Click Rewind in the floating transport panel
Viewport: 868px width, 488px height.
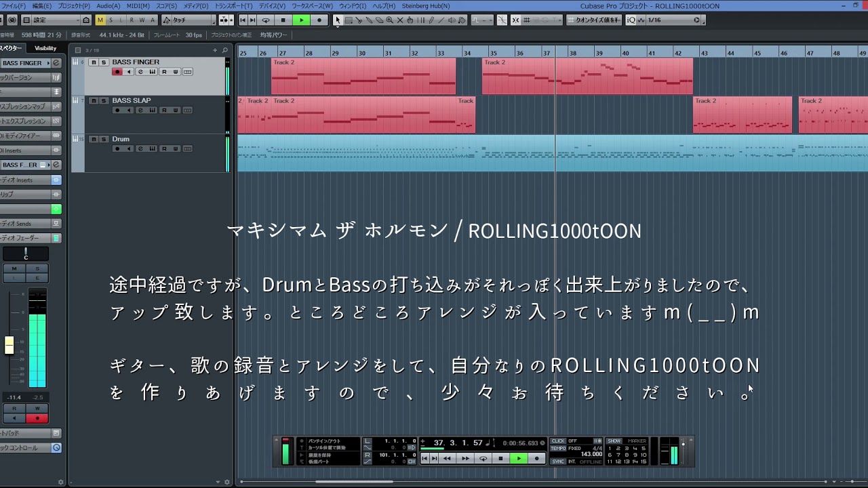pyautogui.click(x=447, y=458)
